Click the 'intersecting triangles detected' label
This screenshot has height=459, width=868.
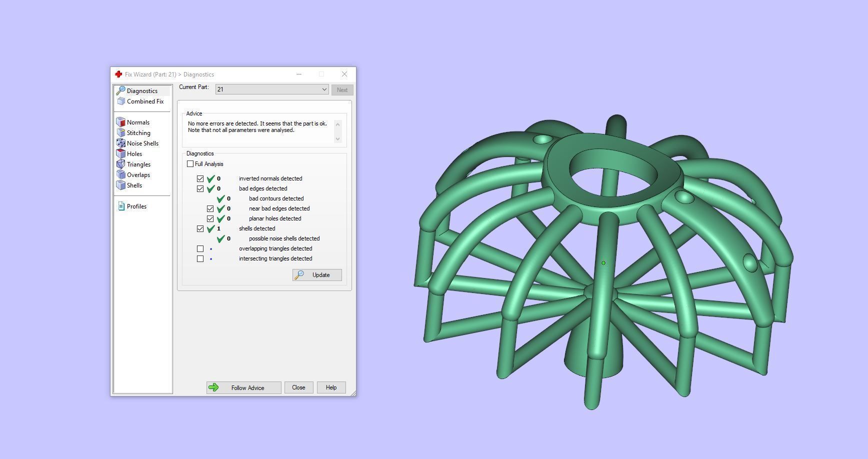click(x=275, y=258)
